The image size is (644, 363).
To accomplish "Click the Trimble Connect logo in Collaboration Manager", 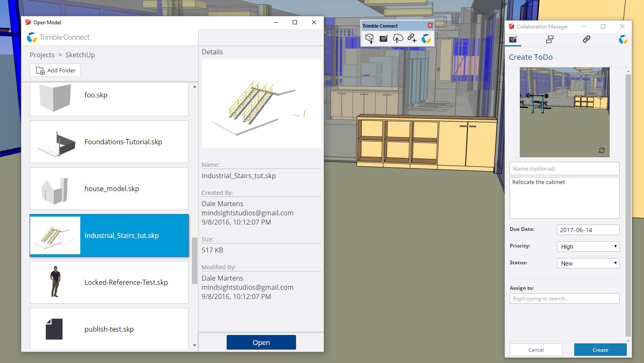I will tap(623, 40).
